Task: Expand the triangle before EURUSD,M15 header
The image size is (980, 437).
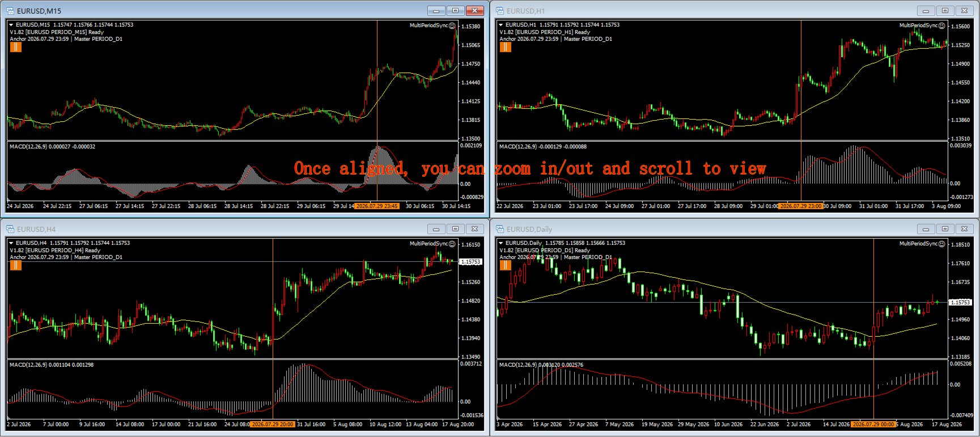Action: (11, 24)
